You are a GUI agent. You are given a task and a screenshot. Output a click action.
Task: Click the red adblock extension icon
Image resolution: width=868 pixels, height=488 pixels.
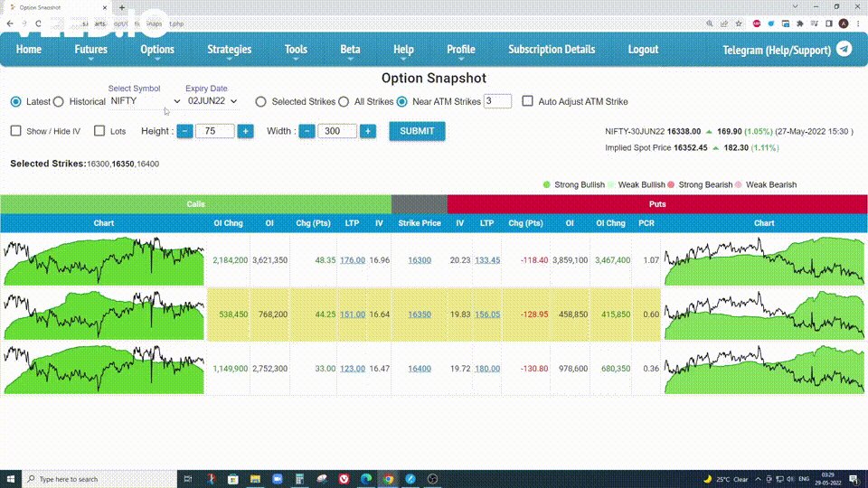tap(757, 23)
